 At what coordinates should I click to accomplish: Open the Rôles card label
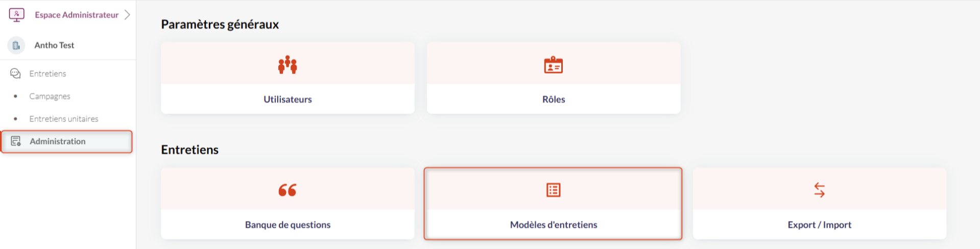[554, 99]
